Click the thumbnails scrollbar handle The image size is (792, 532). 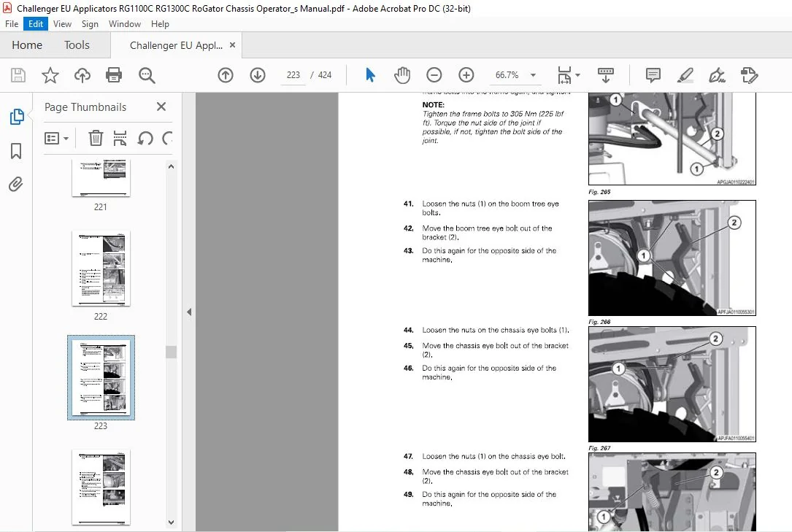(x=172, y=352)
